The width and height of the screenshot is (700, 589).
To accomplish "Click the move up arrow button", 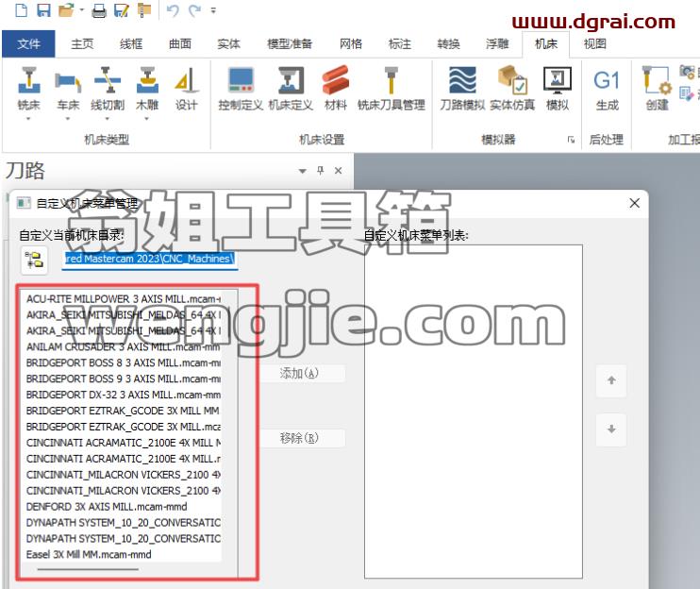I will pos(611,380).
